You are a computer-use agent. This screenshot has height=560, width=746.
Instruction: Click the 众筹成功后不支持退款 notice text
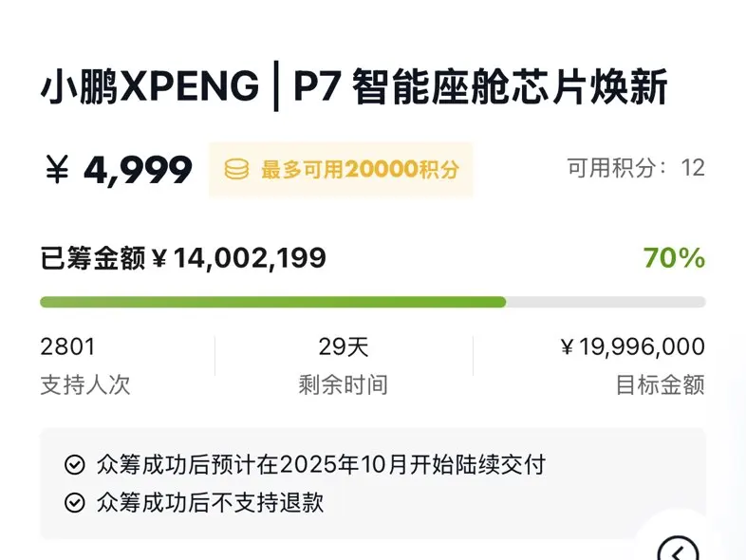210,502
